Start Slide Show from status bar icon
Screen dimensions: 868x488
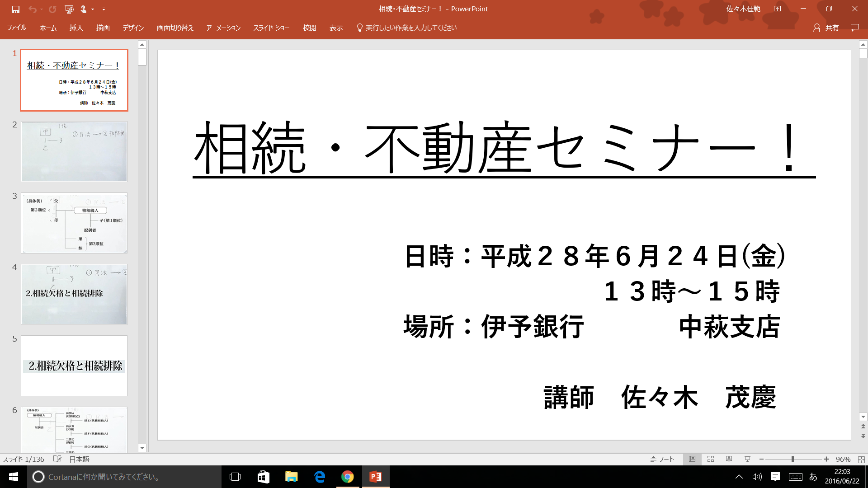click(x=747, y=459)
